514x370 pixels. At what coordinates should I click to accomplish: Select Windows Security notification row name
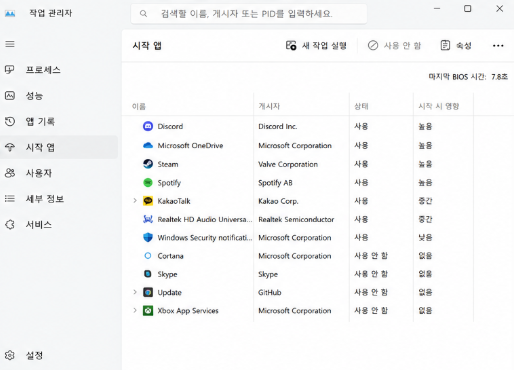click(x=205, y=237)
